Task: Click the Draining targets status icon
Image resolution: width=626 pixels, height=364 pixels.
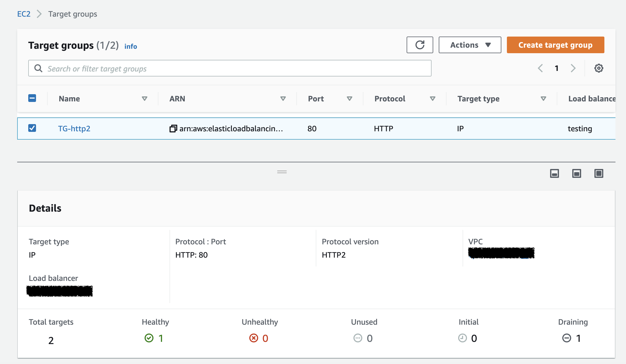Action: pos(566,338)
